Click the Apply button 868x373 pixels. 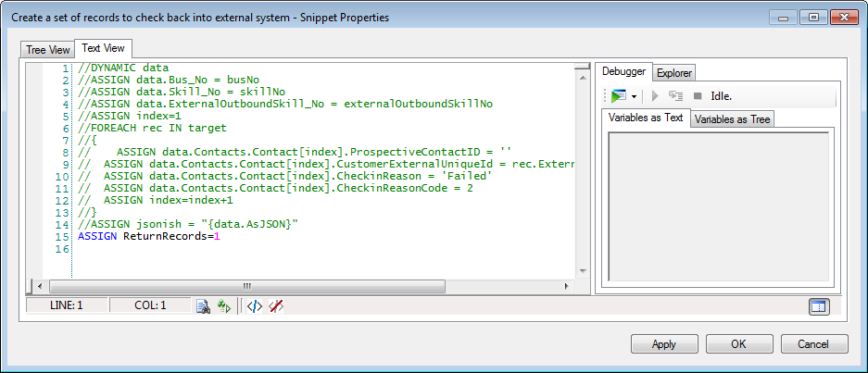(x=663, y=344)
